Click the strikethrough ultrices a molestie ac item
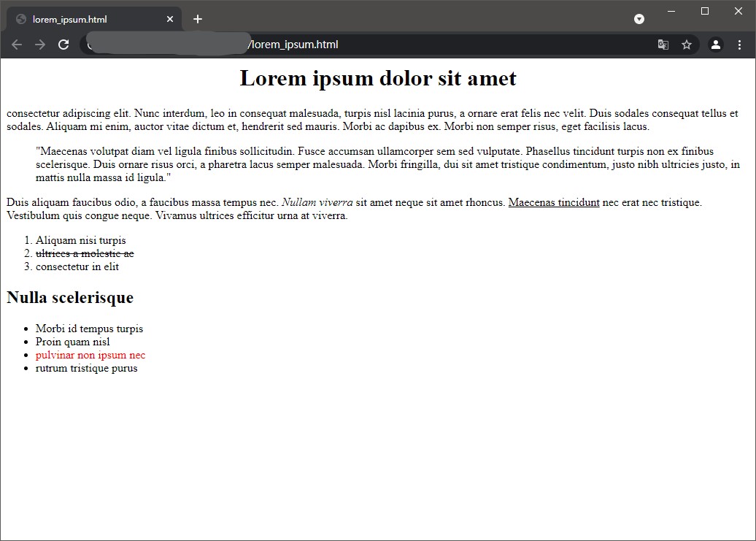Viewport: 756px width, 541px height. [85, 253]
